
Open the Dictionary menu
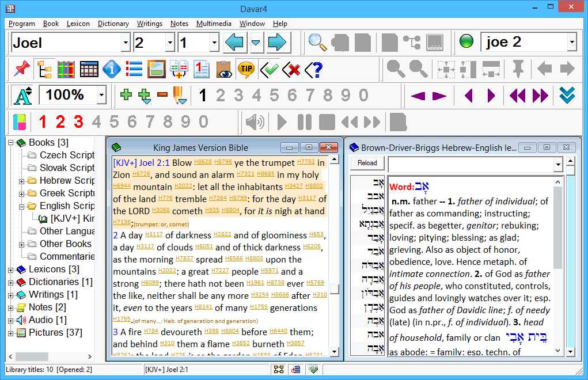113,24
